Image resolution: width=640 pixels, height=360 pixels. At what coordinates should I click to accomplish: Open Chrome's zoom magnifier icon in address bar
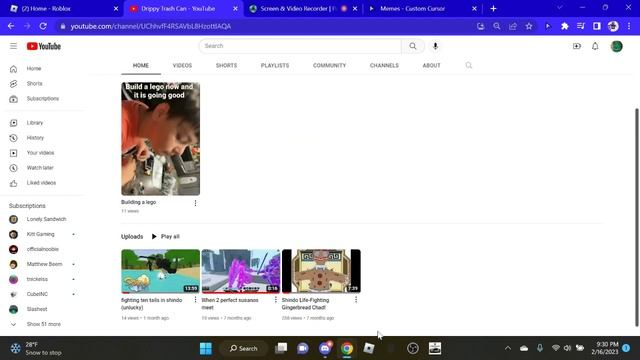[496, 26]
